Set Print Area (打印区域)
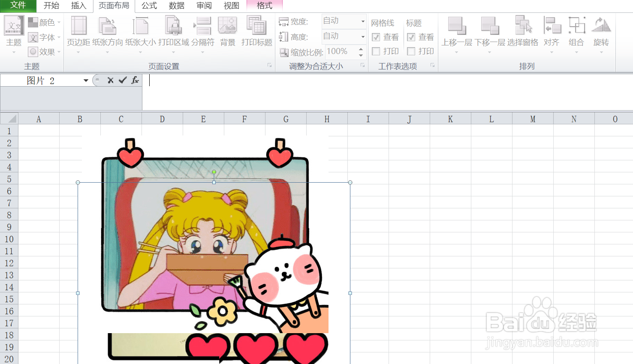This screenshot has height=364, width=633. [x=173, y=34]
